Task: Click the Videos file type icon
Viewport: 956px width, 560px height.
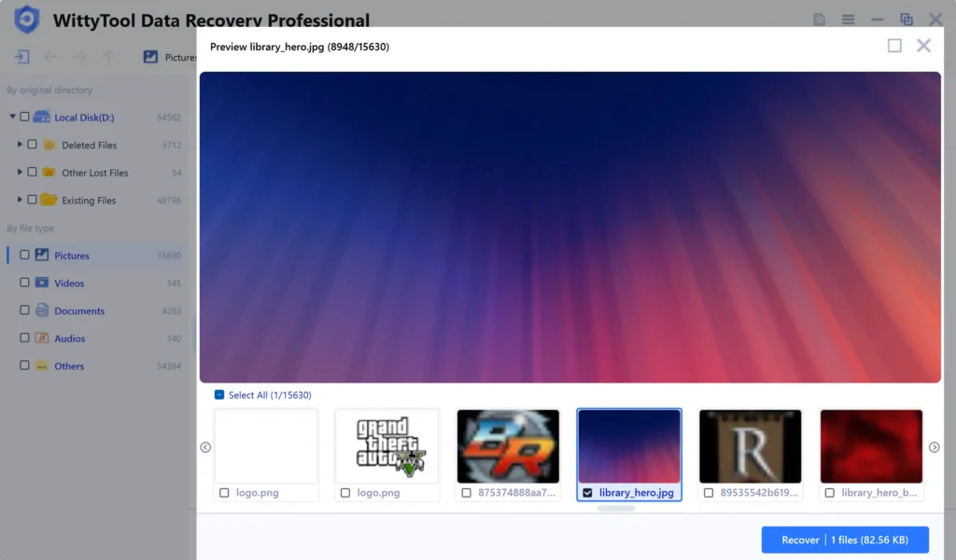Action: pyautogui.click(x=42, y=283)
